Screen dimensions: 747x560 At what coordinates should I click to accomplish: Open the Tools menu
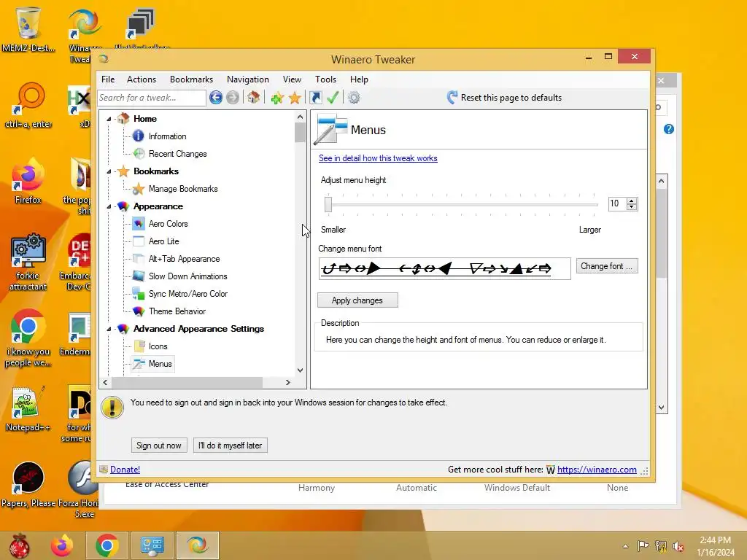[326, 79]
